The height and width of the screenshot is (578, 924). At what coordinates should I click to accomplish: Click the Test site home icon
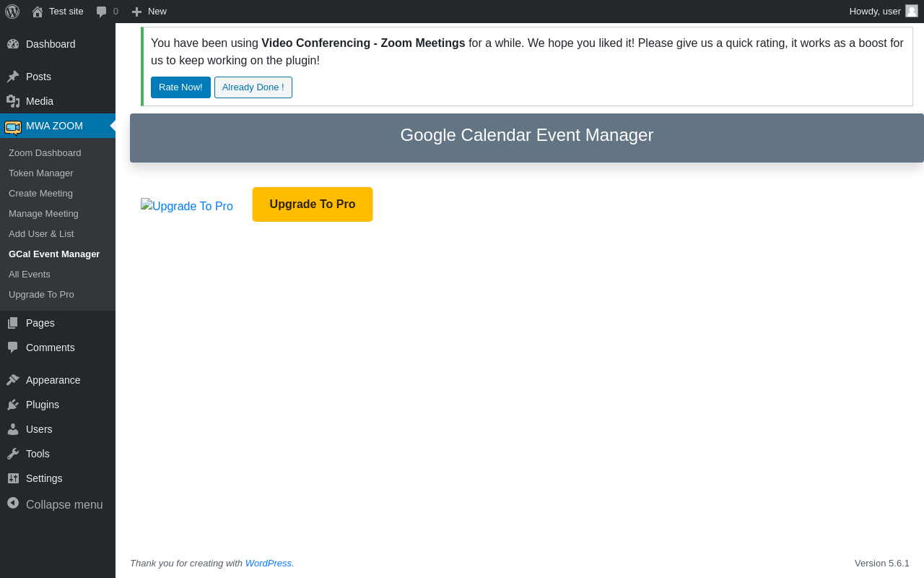[x=38, y=12]
